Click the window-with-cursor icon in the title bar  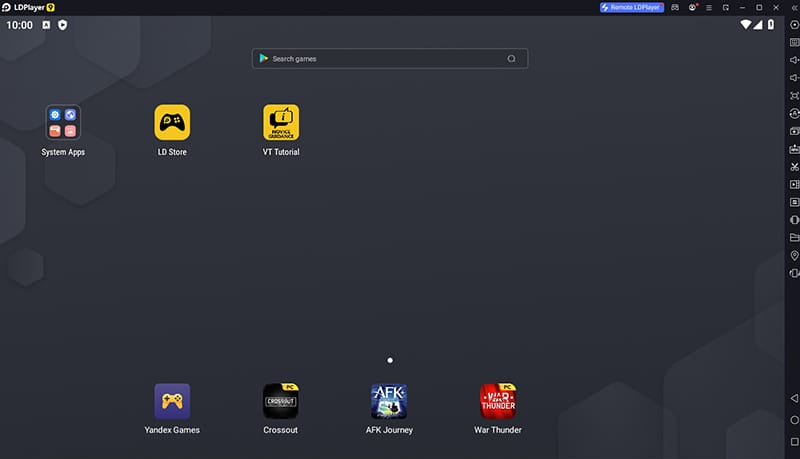726,8
